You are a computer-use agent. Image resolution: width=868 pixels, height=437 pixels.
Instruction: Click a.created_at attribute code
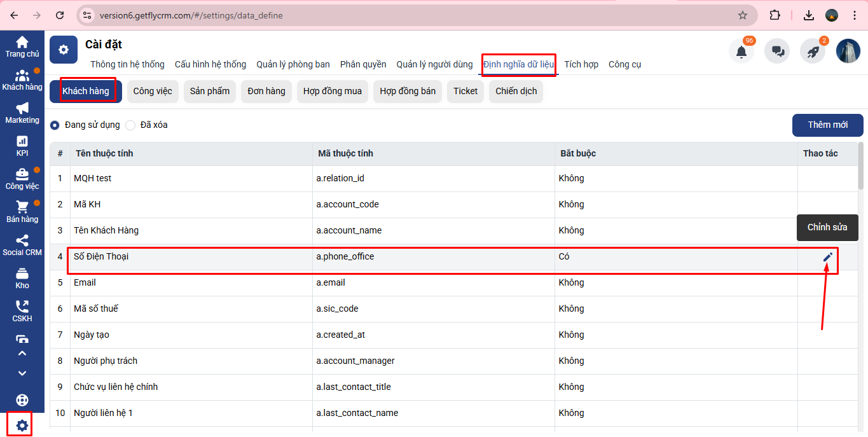tap(341, 335)
